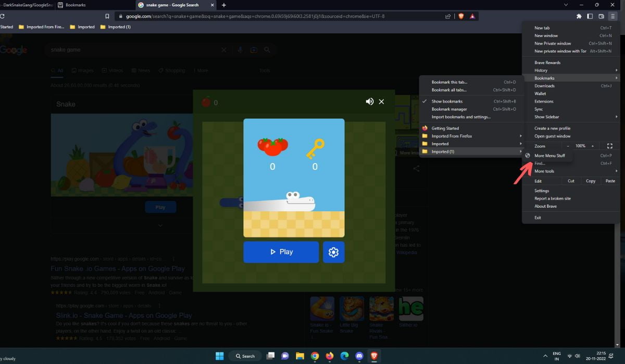
Task: Increase zoom with the plus button
Action: pos(592,146)
